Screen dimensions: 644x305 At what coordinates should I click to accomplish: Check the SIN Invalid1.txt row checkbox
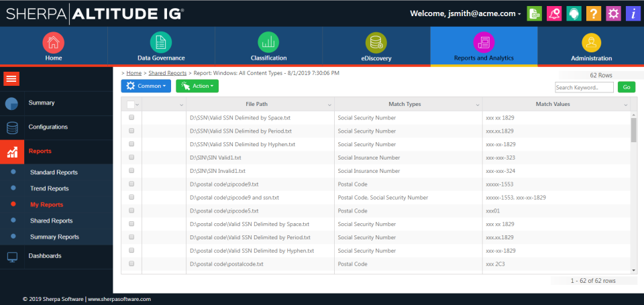point(131,171)
